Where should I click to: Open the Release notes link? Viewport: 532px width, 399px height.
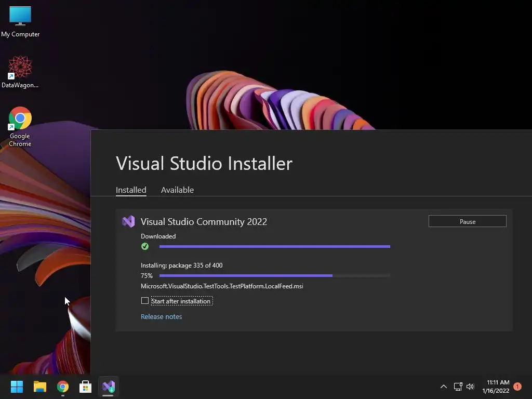coord(162,316)
